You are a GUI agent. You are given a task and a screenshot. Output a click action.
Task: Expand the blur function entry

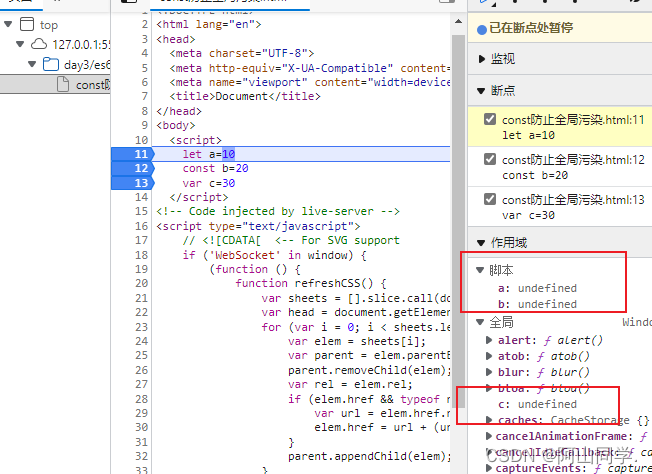click(x=489, y=372)
